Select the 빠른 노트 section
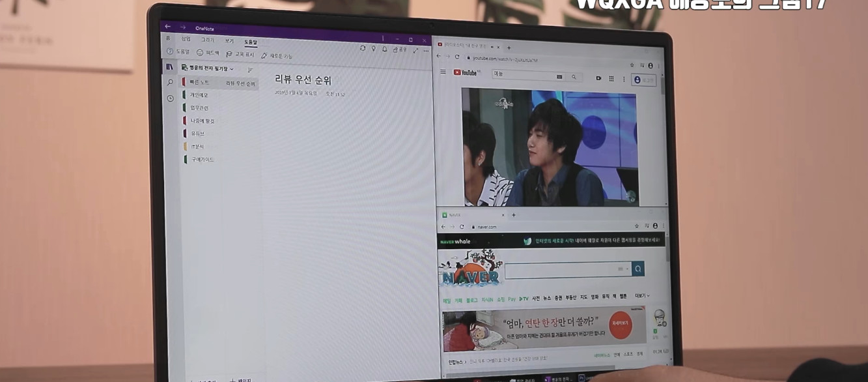The height and width of the screenshot is (382, 868). 201,83
